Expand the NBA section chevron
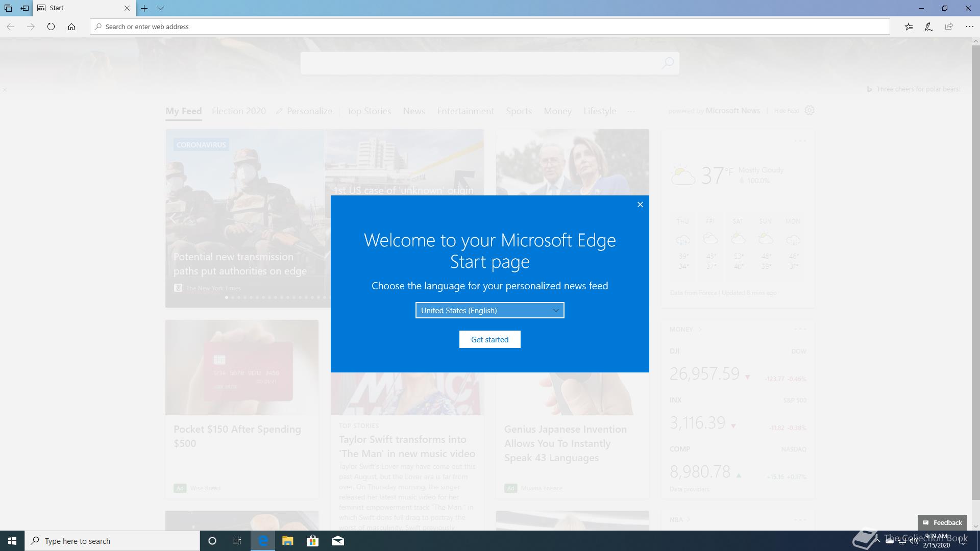The height and width of the screenshot is (551, 980). coord(689,520)
